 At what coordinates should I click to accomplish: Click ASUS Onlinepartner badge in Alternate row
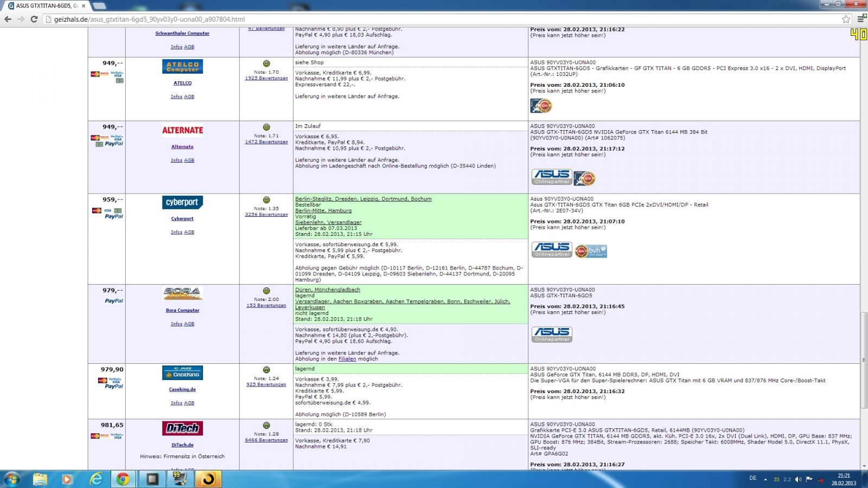click(x=552, y=177)
